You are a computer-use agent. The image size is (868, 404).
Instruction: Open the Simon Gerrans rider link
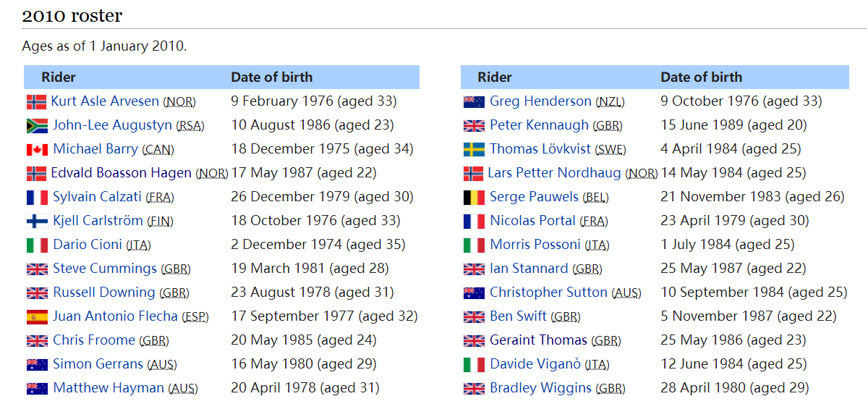pyautogui.click(x=98, y=364)
